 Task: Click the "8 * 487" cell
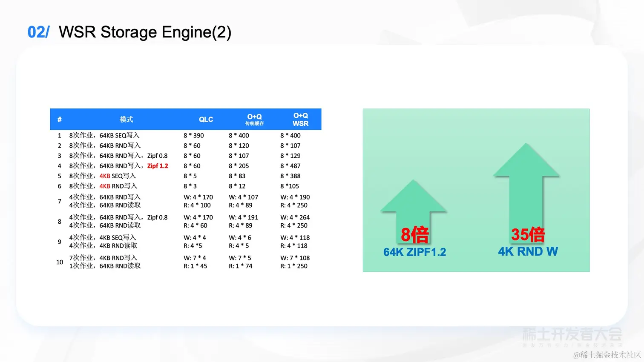coord(290,166)
